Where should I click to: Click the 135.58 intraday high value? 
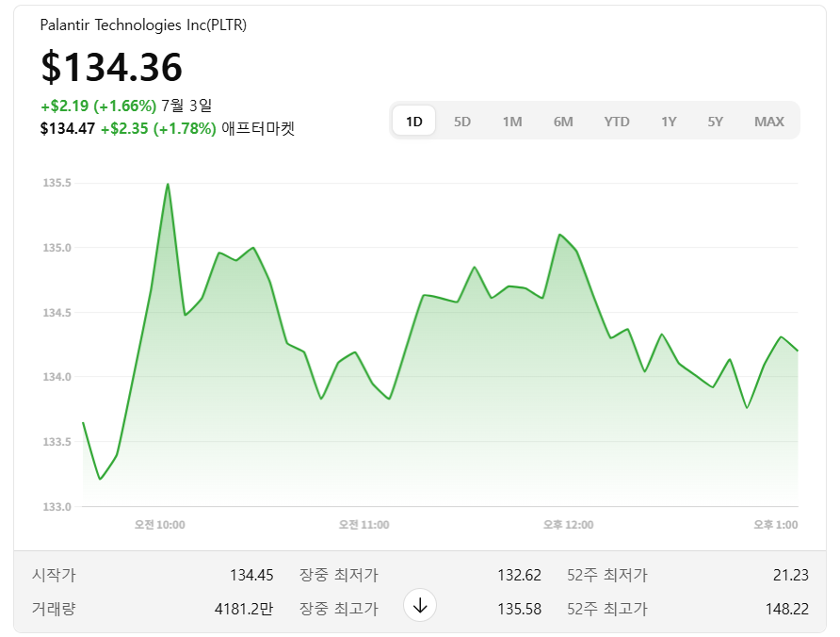pyautogui.click(x=519, y=609)
